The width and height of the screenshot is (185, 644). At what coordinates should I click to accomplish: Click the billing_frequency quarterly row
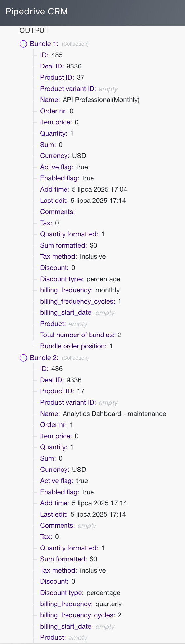click(81, 604)
